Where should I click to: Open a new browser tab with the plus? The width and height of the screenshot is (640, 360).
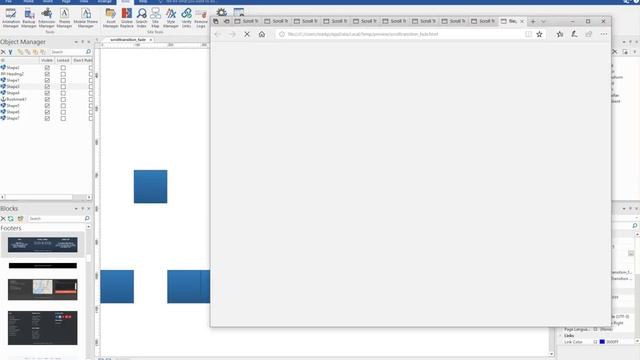pos(533,21)
